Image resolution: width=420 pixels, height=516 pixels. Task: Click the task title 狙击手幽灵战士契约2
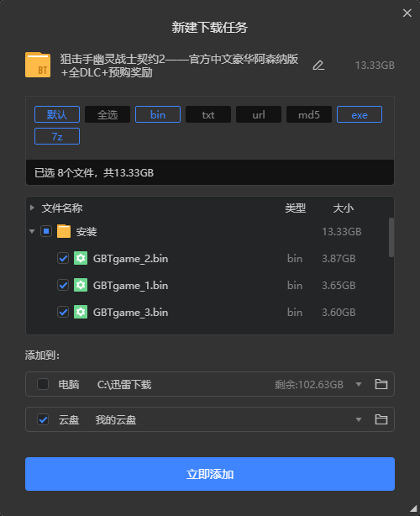point(179,66)
